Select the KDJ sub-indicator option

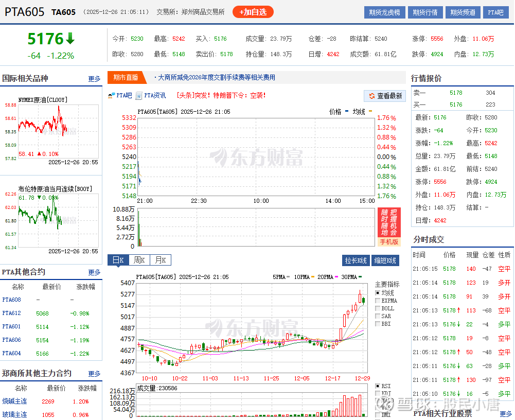378,393
